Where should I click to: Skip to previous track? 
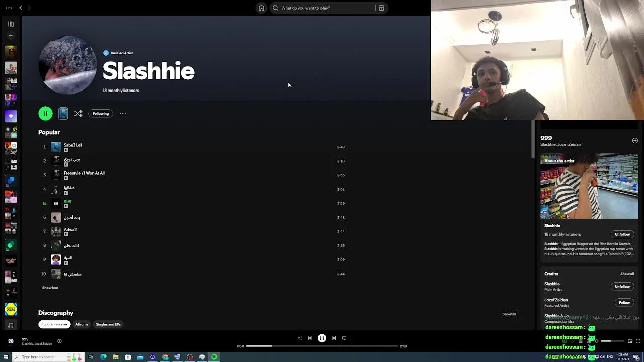click(x=310, y=338)
